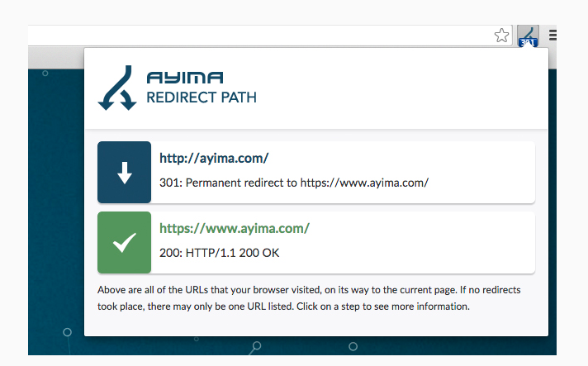
Task: Open the https://www.ayima.com/ link
Action: (x=235, y=228)
